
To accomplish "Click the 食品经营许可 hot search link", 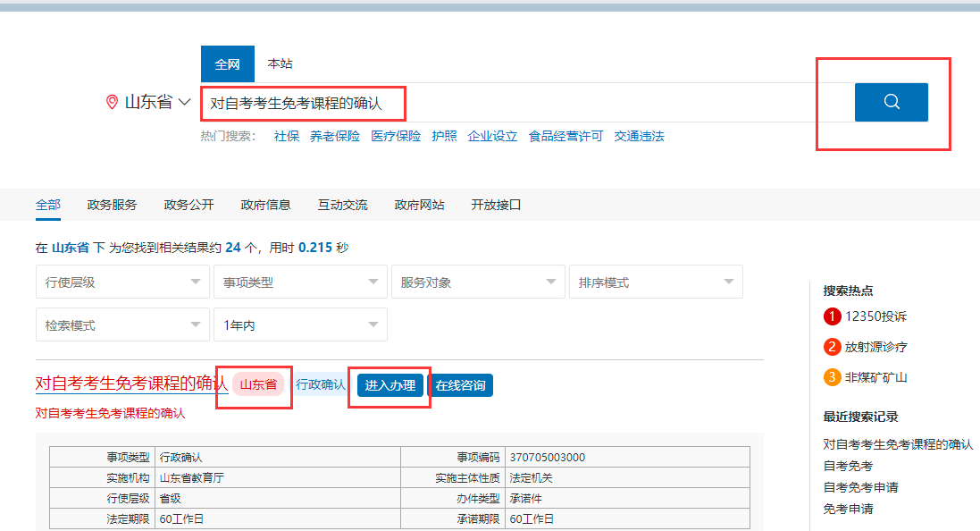I will 565,137.
